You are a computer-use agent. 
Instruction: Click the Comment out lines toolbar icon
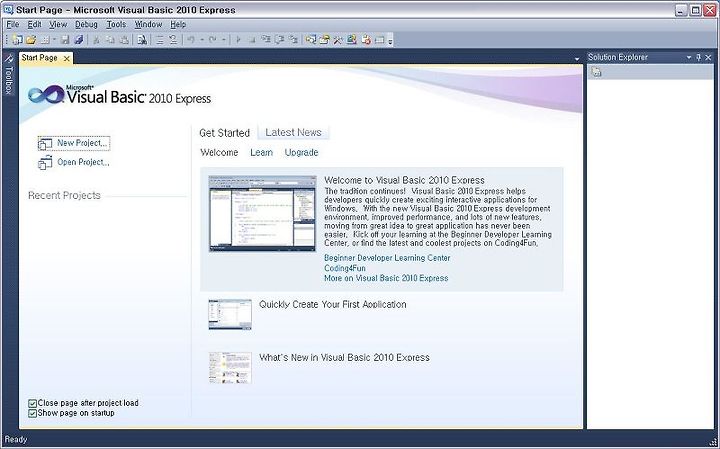(x=160, y=40)
